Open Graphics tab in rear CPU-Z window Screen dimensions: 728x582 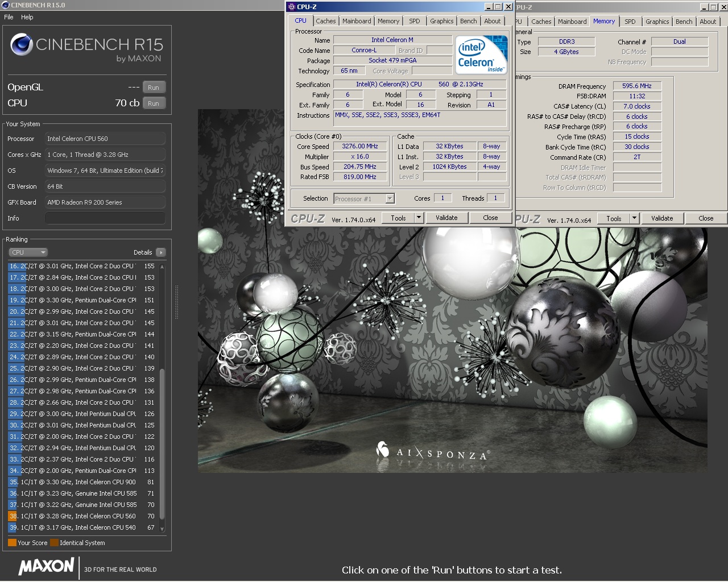click(x=657, y=22)
